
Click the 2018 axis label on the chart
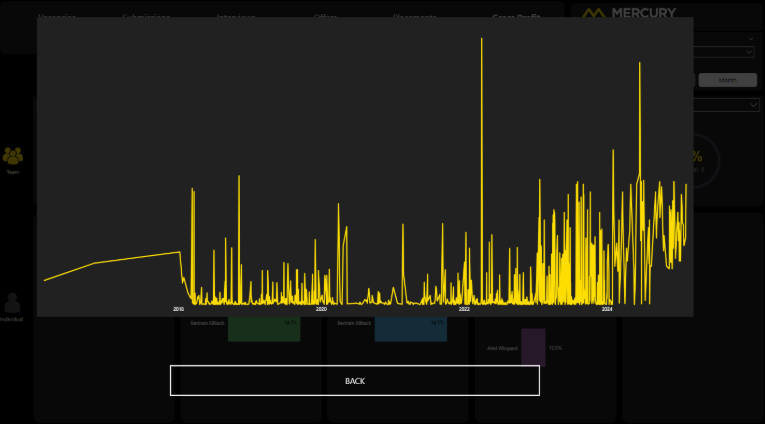[179, 309]
